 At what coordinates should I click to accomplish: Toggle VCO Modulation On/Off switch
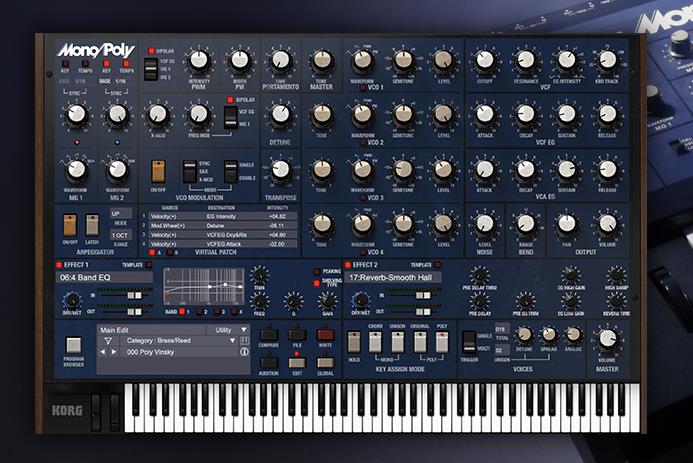[158, 171]
